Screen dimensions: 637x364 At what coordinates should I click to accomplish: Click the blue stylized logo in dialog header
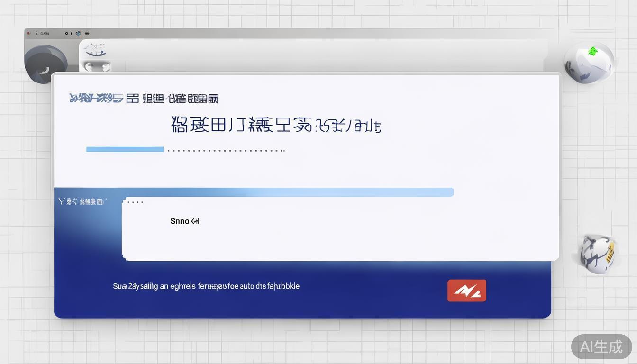[x=96, y=98]
